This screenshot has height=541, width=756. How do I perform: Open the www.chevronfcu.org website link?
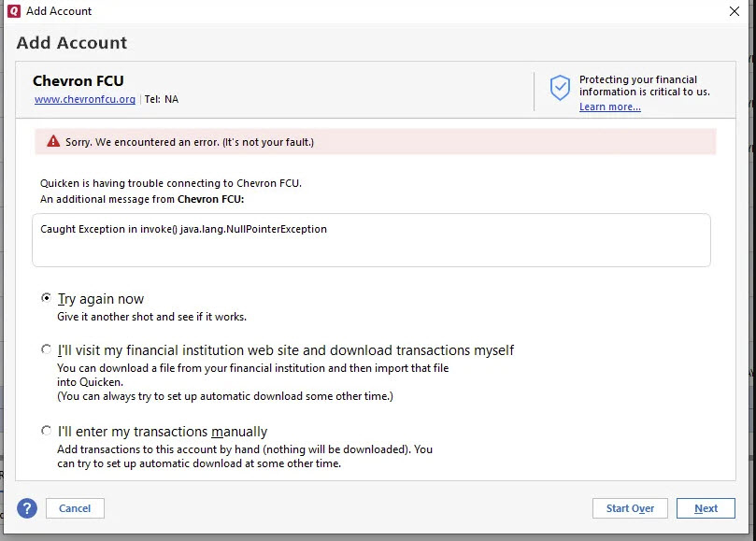[x=83, y=99]
